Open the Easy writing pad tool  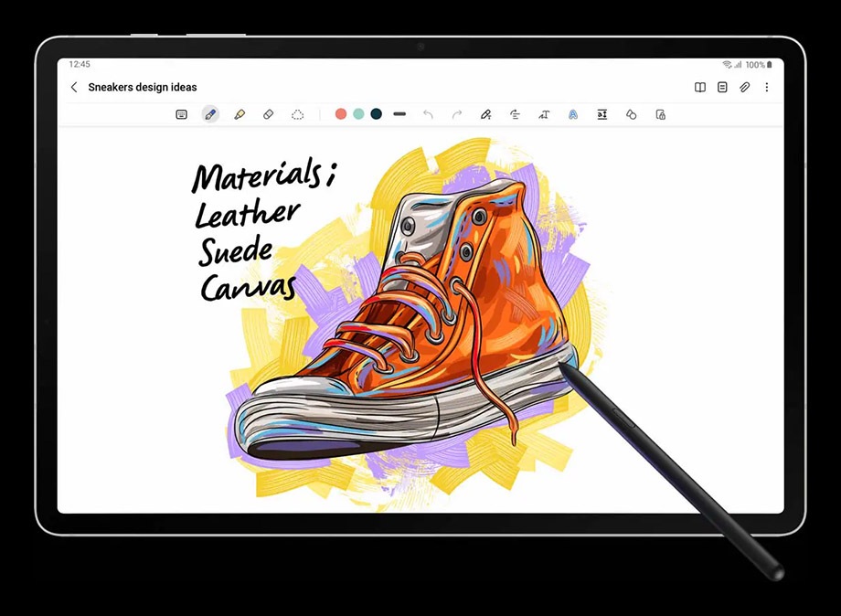601,114
